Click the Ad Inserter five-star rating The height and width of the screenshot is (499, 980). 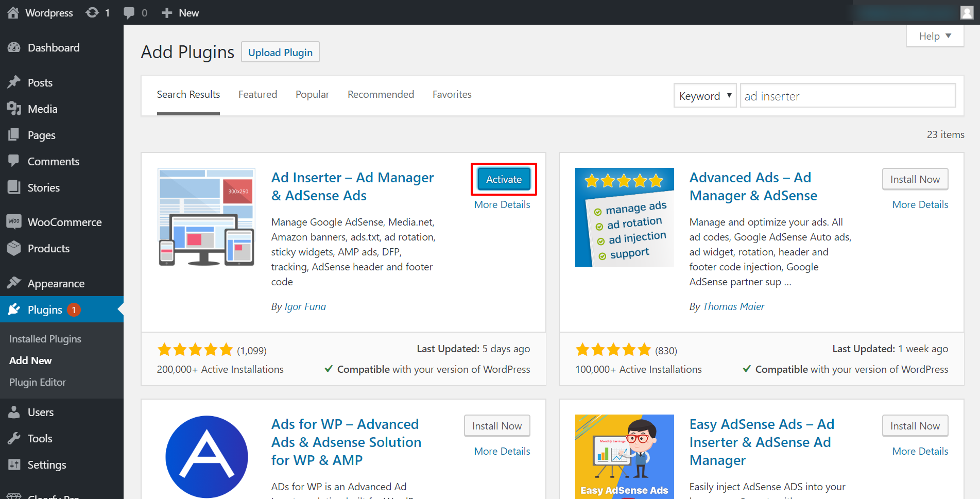point(195,350)
